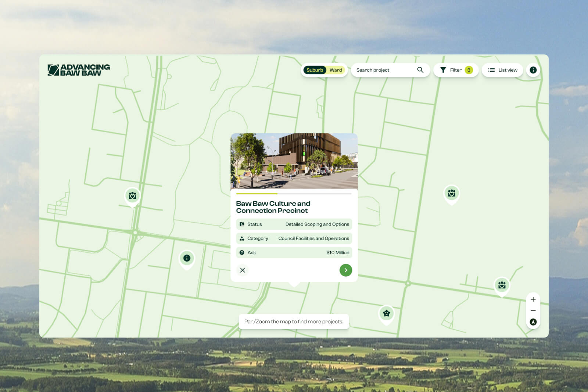Click the magnifying glass search icon
Screen dimensions: 588x392
pyautogui.click(x=420, y=70)
